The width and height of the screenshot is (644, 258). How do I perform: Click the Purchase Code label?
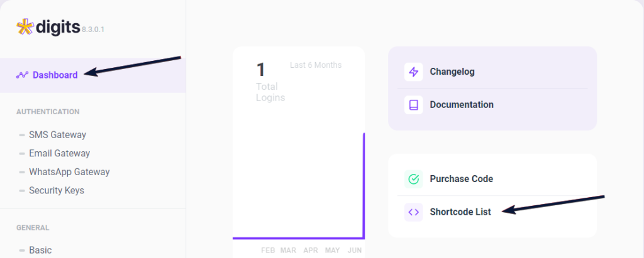coord(461,179)
